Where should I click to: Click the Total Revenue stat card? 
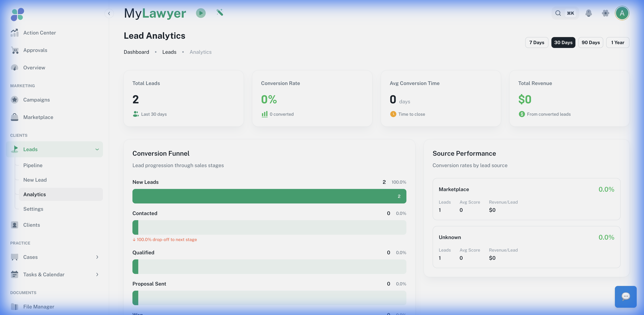[x=569, y=98]
